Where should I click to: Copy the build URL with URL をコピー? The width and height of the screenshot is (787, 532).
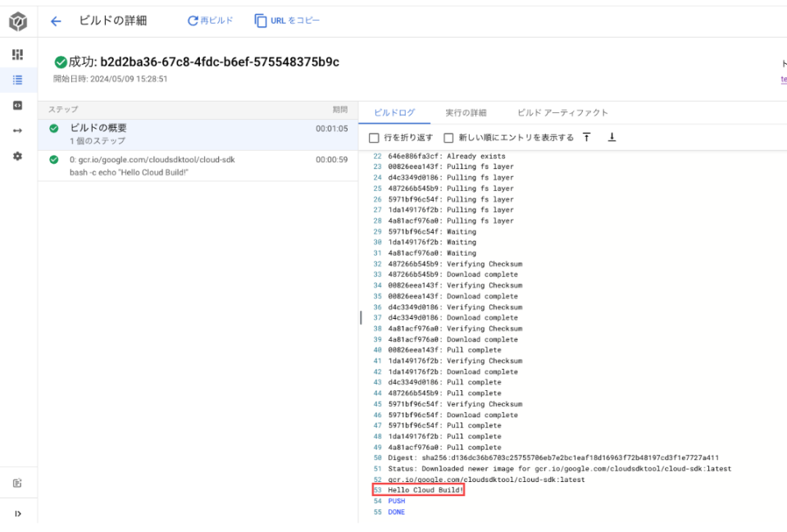(289, 21)
